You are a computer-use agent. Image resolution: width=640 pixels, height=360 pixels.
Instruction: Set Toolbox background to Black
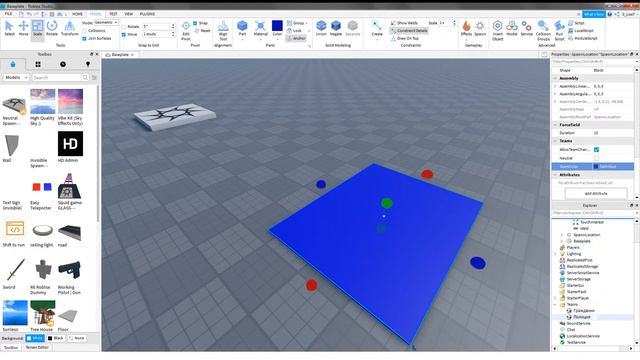[56, 338]
